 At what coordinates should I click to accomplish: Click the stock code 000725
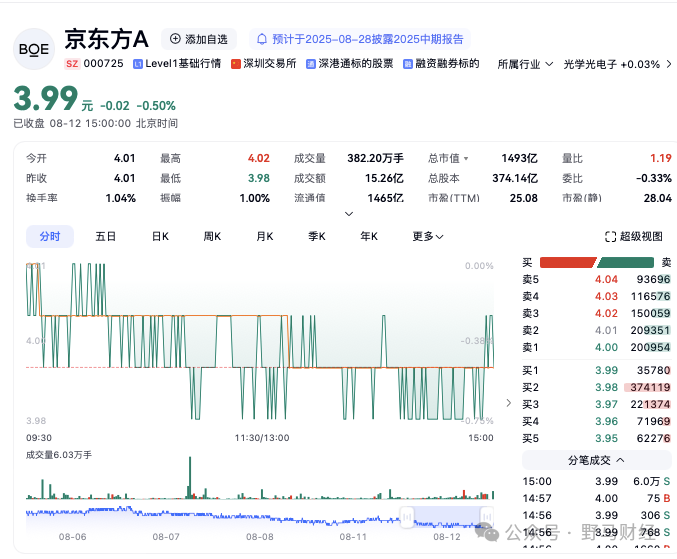click(x=103, y=64)
